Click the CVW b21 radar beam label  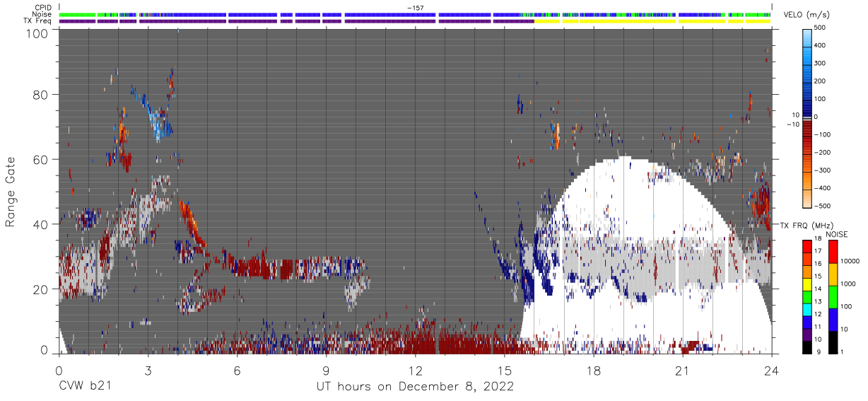pos(85,387)
